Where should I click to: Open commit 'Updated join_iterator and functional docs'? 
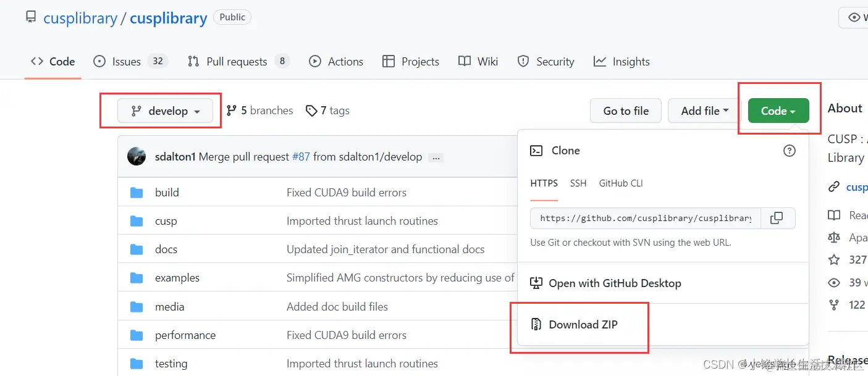pos(386,249)
